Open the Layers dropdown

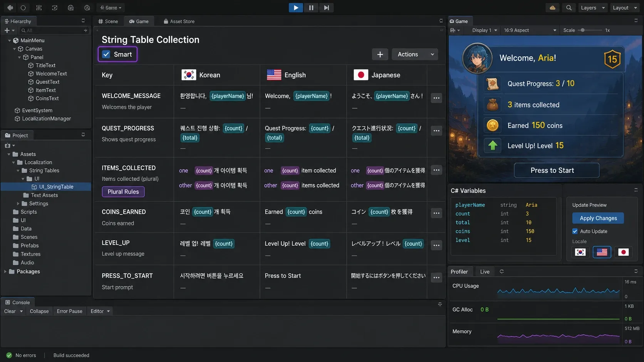coord(592,8)
